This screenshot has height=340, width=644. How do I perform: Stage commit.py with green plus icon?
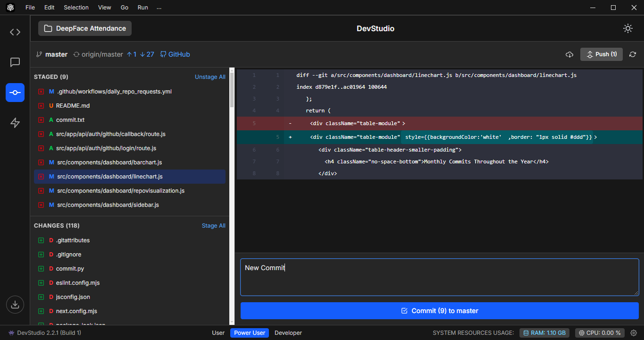41,269
